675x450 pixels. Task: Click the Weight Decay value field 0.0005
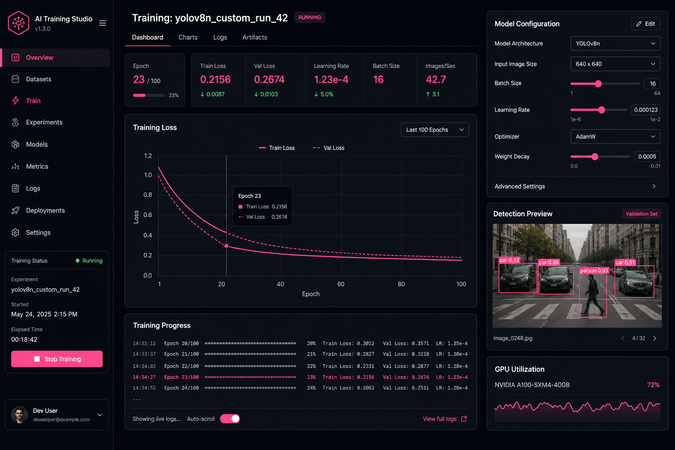(647, 156)
